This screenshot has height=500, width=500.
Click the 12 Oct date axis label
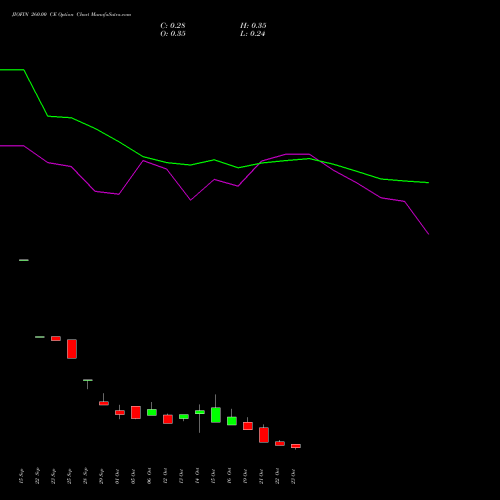click(165, 476)
